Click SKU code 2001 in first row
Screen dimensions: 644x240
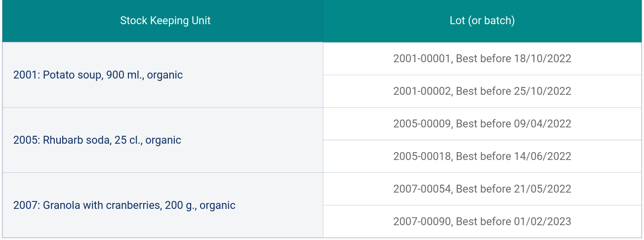[25, 75]
